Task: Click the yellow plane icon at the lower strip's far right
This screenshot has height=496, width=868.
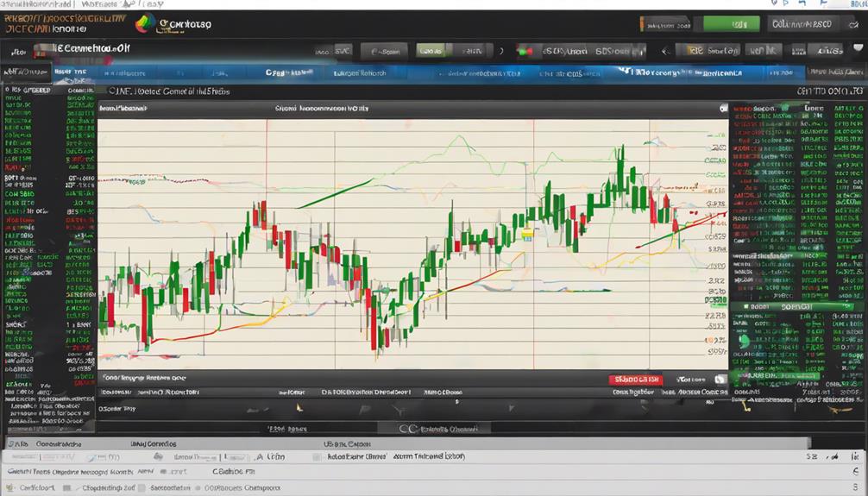Action: 840,410
